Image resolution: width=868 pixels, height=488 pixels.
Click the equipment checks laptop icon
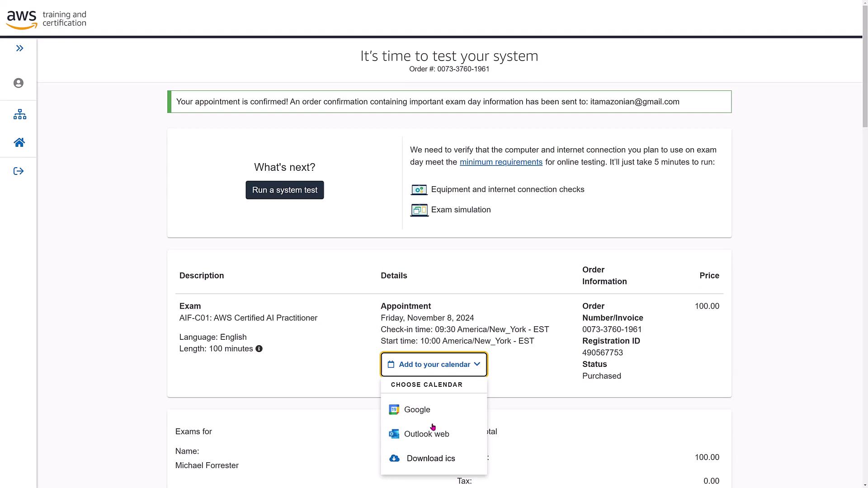pyautogui.click(x=419, y=190)
